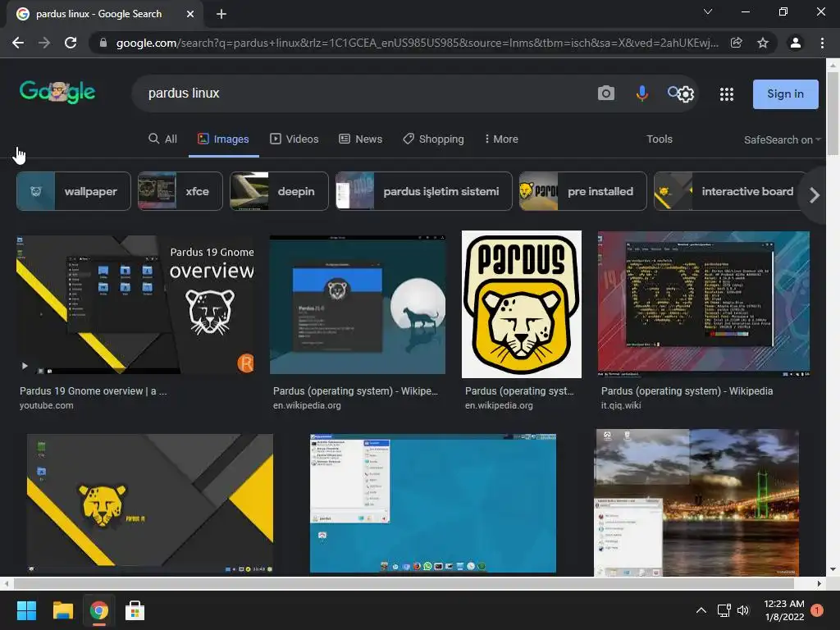Click the forward navigation arrow
The height and width of the screenshot is (630, 840).
click(x=44, y=43)
